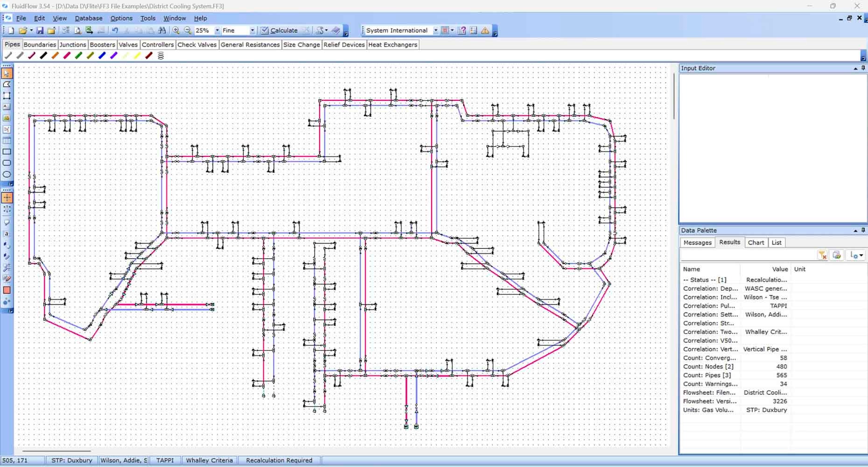Viewport: 868px width, 467px height.
Task: Switch to the Heat Exchangers component tab
Action: [392, 44]
